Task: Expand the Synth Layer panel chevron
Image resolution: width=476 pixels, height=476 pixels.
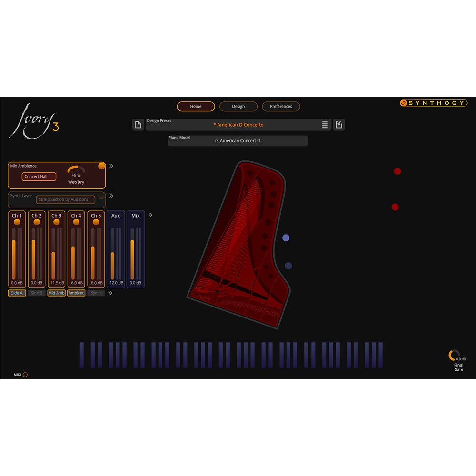Action: [111, 195]
